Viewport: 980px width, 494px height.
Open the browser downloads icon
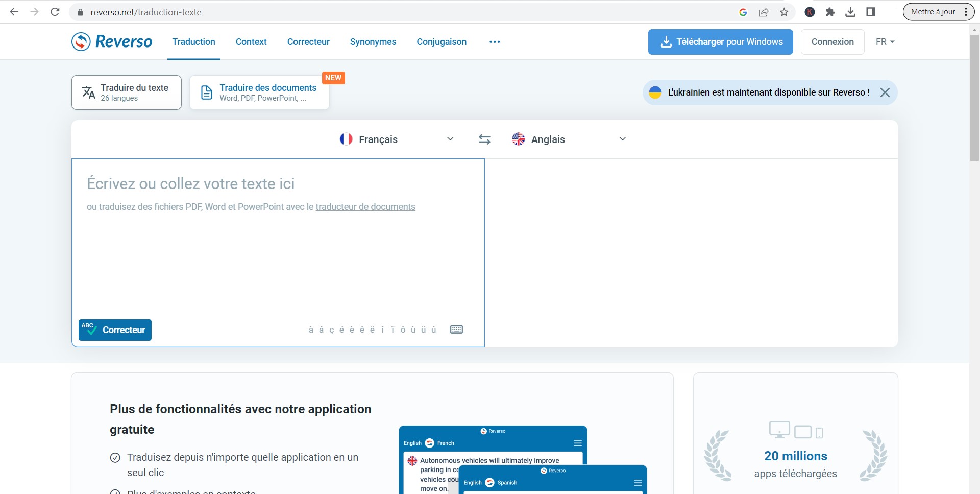[850, 12]
